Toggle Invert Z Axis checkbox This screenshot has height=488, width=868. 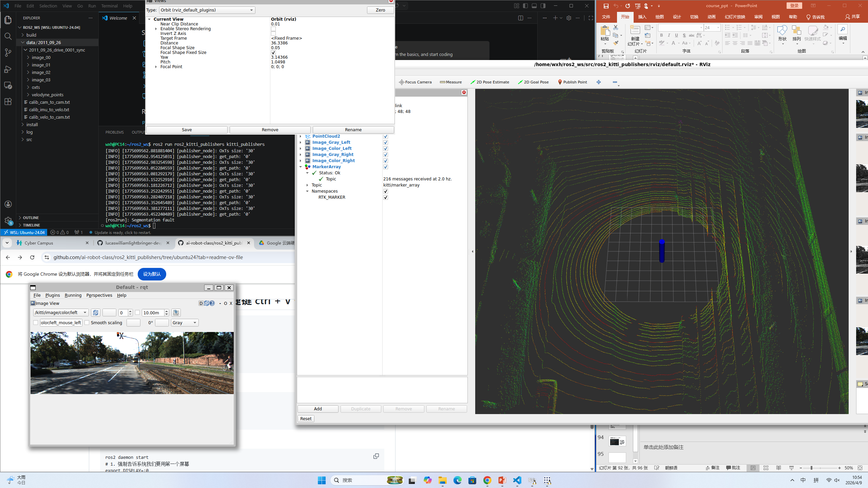coord(273,34)
